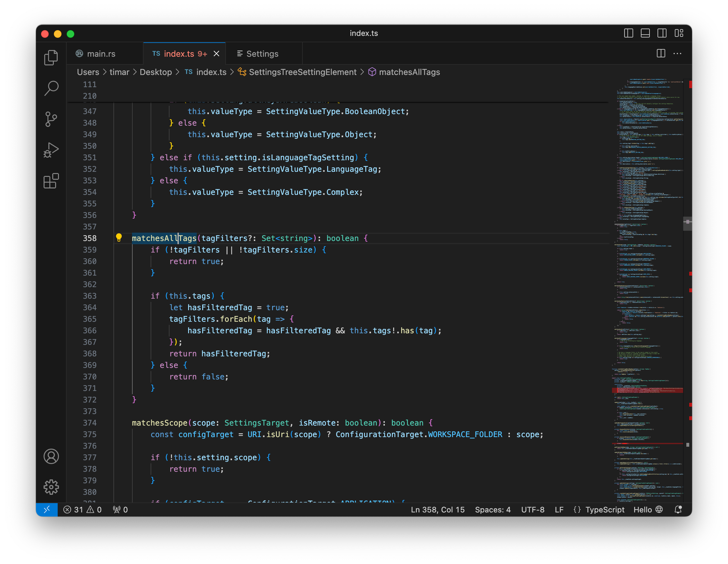Toggle the primary side bar visibility
The width and height of the screenshot is (728, 564).
tap(629, 33)
